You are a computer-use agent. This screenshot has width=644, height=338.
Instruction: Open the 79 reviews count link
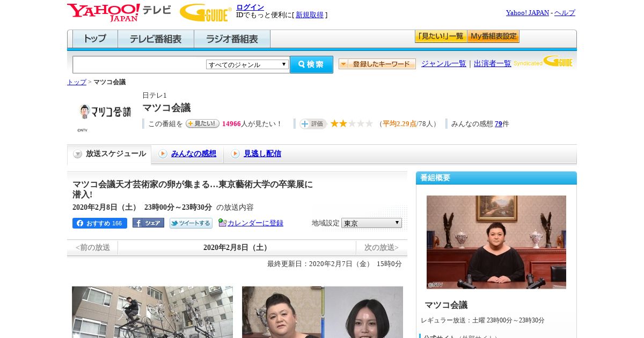point(499,124)
